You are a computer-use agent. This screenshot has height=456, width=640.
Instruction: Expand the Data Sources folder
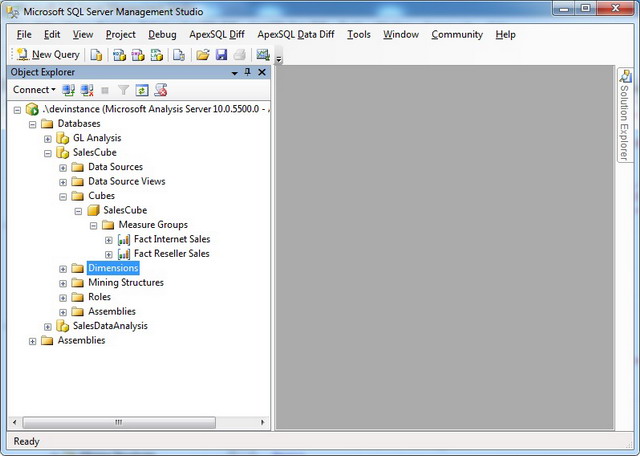63,168
